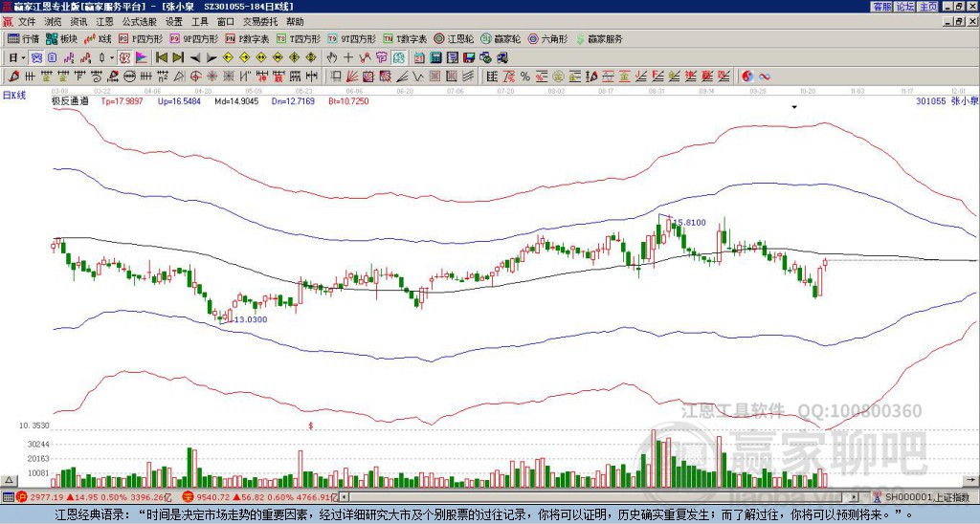Jump to last bar green arrow
This screenshot has height=524, width=980.
coord(178,58)
